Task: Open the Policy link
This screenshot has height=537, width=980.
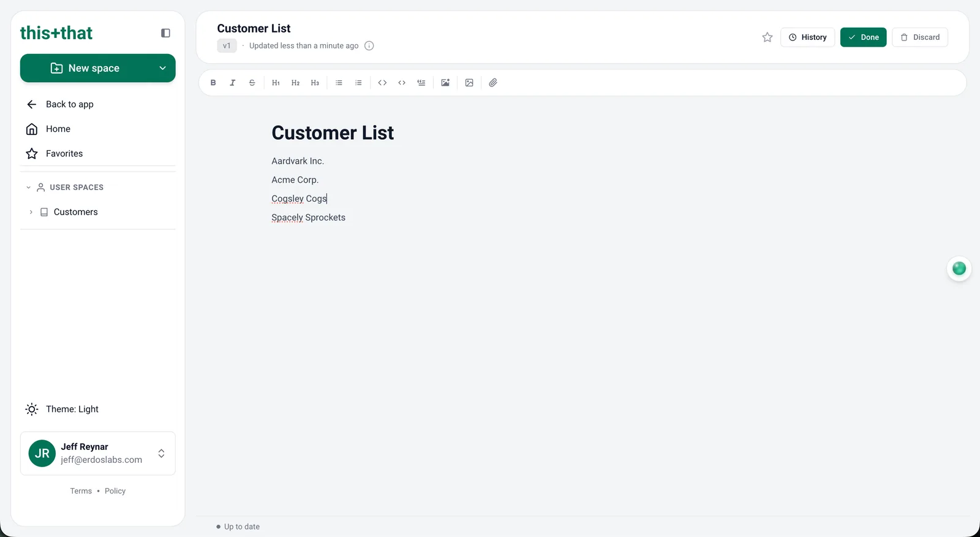Action: click(115, 491)
